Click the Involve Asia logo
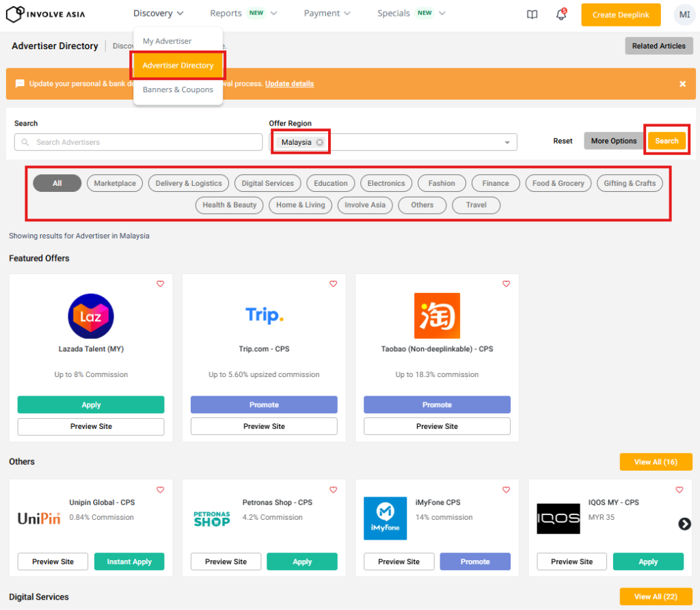 pyautogui.click(x=45, y=14)
